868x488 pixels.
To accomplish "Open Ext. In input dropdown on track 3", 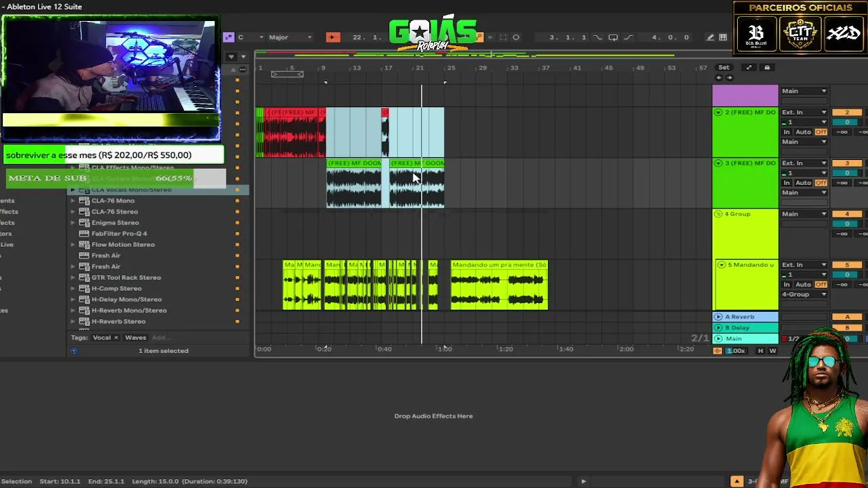I will tap(804, 163).
